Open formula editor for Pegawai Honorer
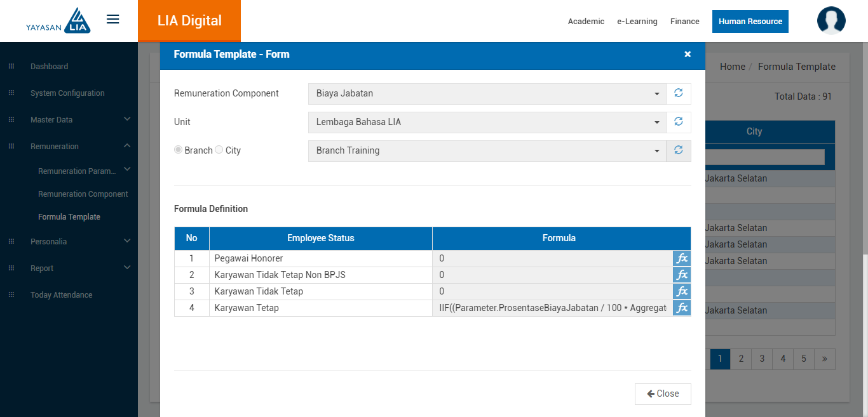 coord(681,258)
